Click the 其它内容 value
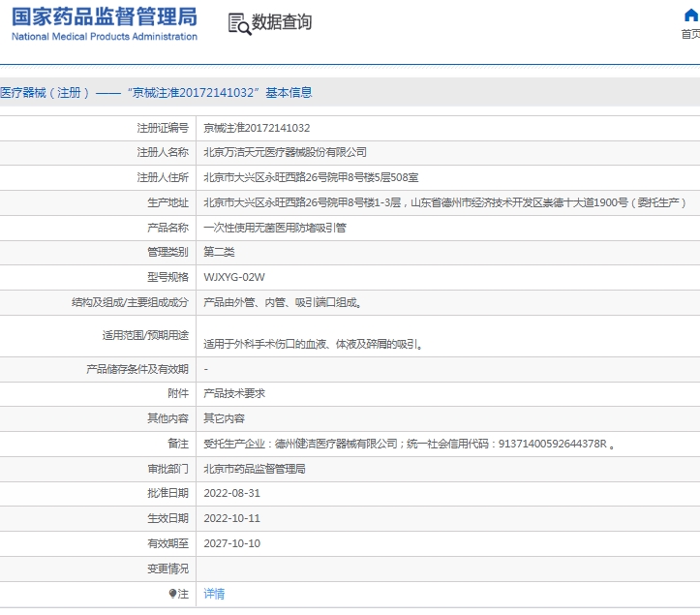The image size is (700, 615). click(224, 418)
